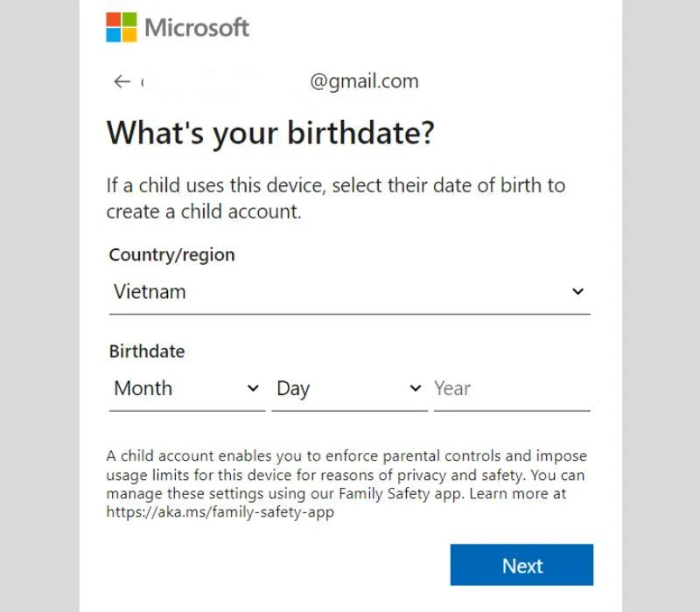Click the gray area left of the dialog
The width and height of the screenshot is (700, 612).
pos(39,306)
